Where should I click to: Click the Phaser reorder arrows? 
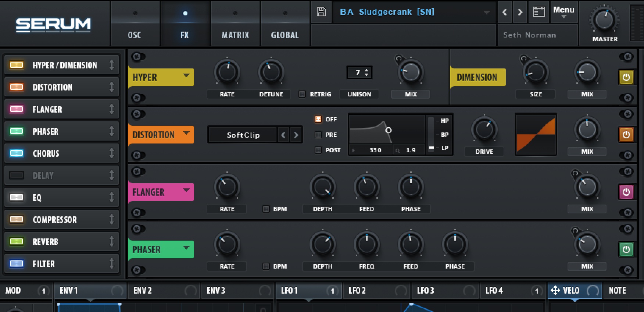112,131
